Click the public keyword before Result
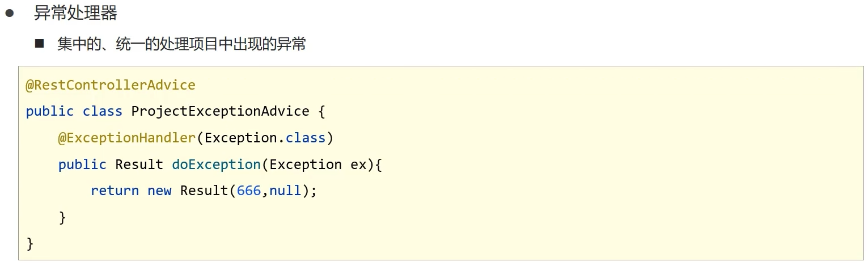 (x=82, y=164)
